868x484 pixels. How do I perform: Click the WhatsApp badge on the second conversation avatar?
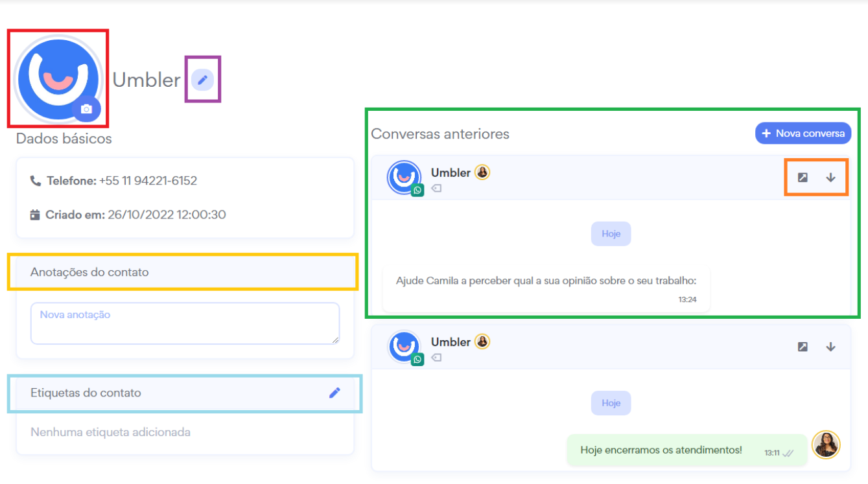[417, 359]
